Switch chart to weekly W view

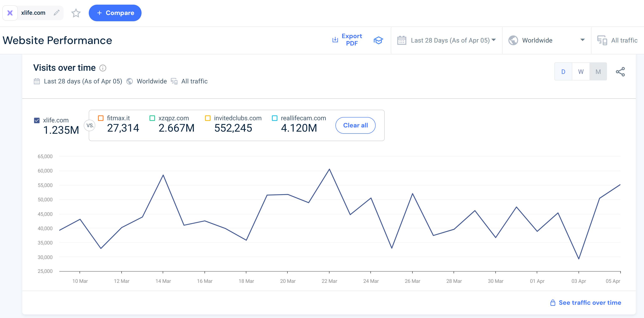(x=581, y=72)
